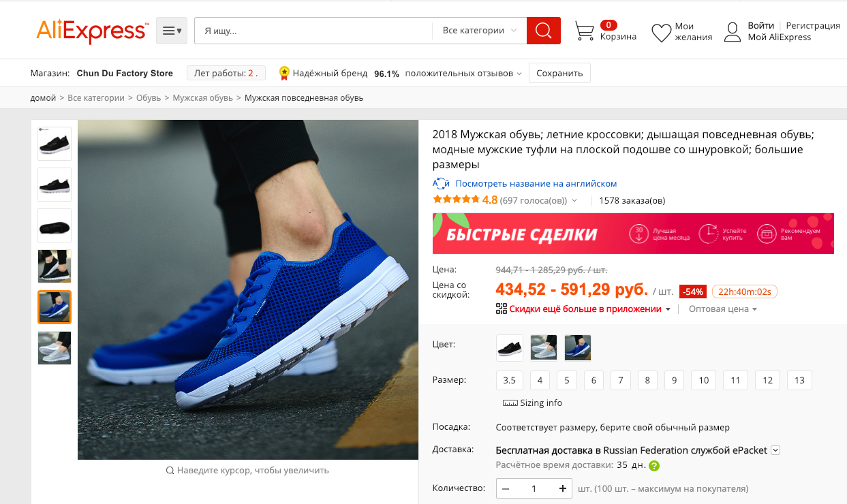Screen dimensions: 847x504
Task: Choose the gray color swatch
Action: [544, 347]
